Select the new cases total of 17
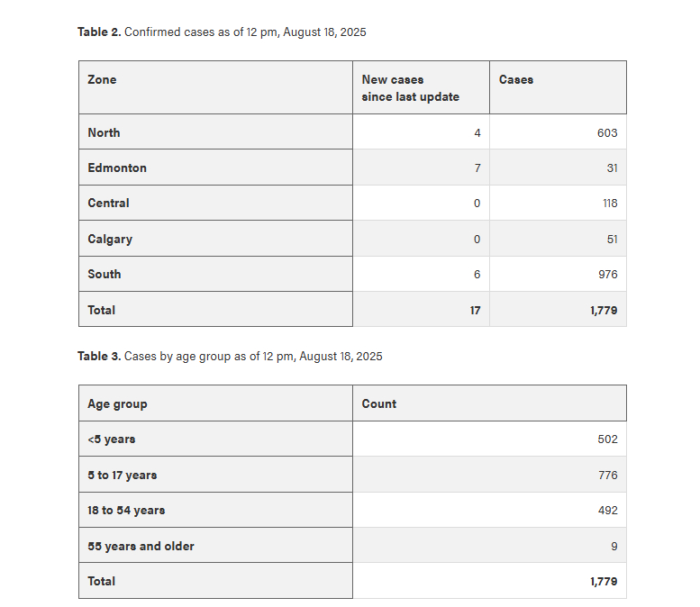 coord(475,310)
